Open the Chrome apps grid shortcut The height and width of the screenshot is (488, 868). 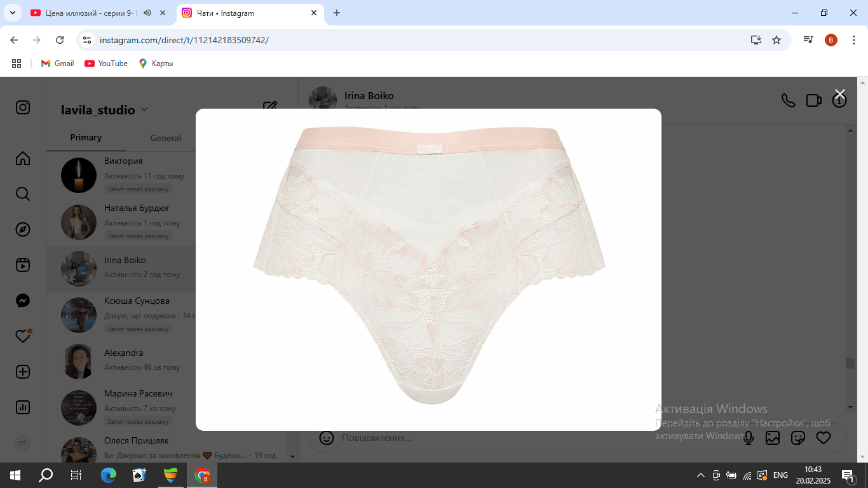coord(17,64)
